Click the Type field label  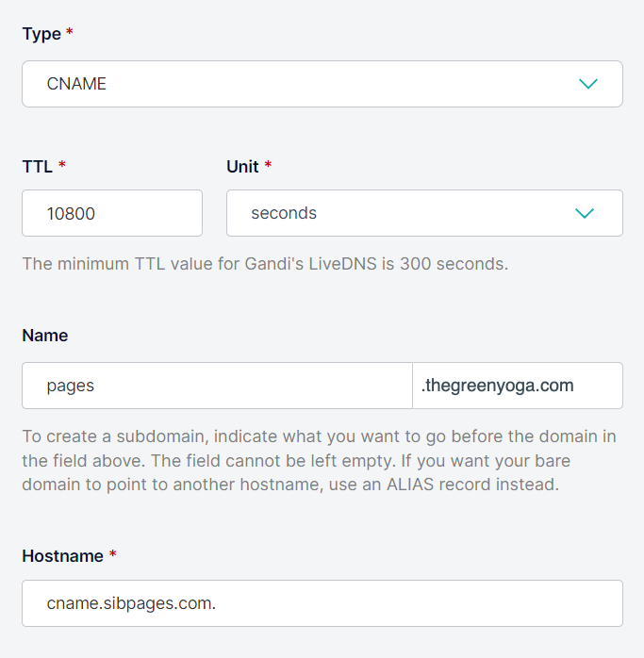point(41,34)
